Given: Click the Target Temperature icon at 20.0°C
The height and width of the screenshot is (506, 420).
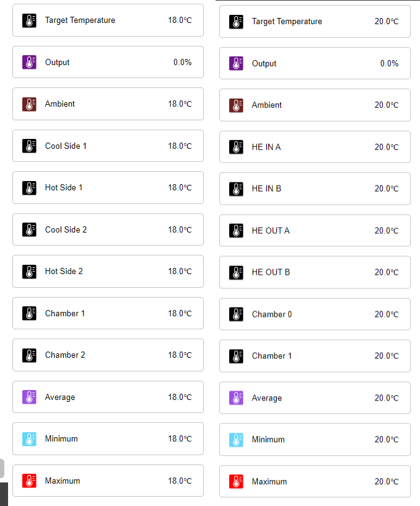Looking at the screenshot, I should (x=237, y=22).
